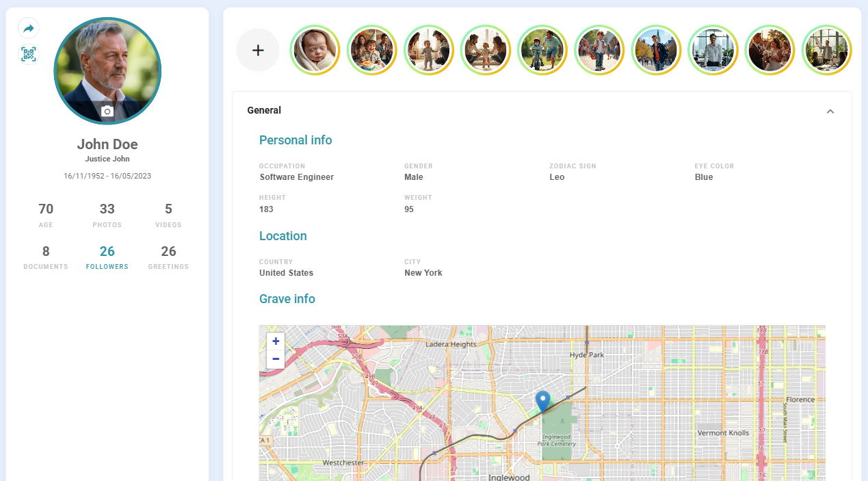View the 8 Documents count

pos(46,257)
